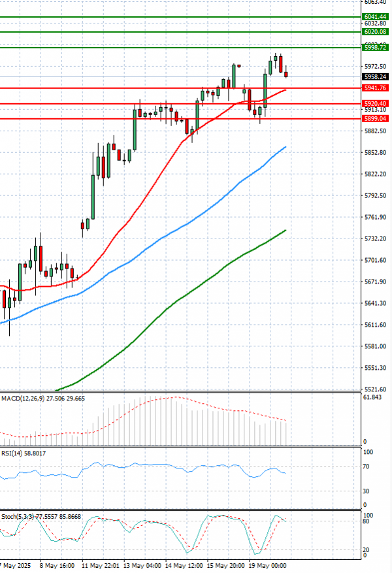Click the 13 May 04:00 time label

tap(142, 566)
